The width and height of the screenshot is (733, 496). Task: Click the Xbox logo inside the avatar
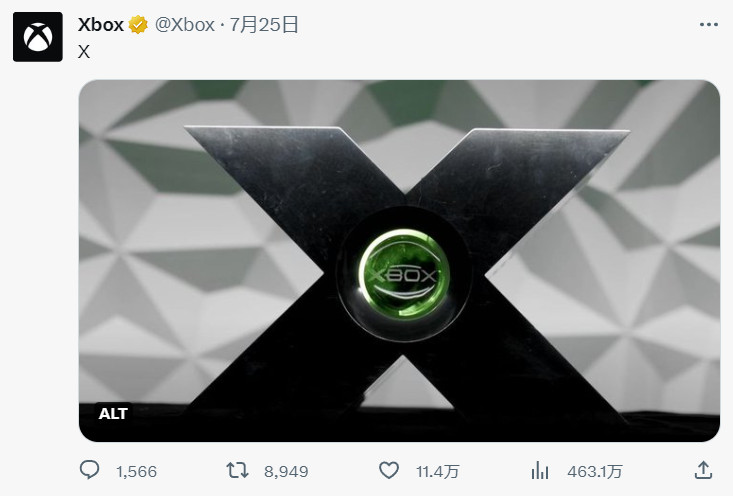point(38,37)
